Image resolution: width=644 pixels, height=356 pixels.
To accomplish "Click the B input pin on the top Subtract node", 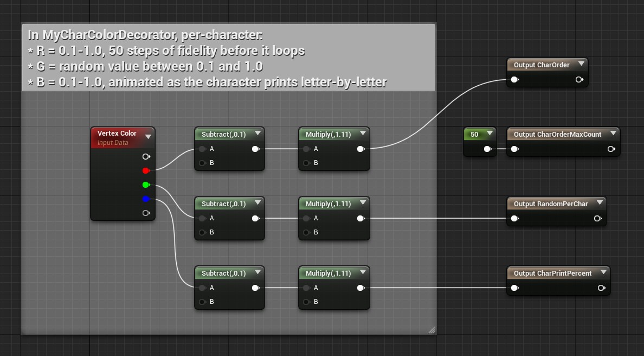I will coord(202,163).
